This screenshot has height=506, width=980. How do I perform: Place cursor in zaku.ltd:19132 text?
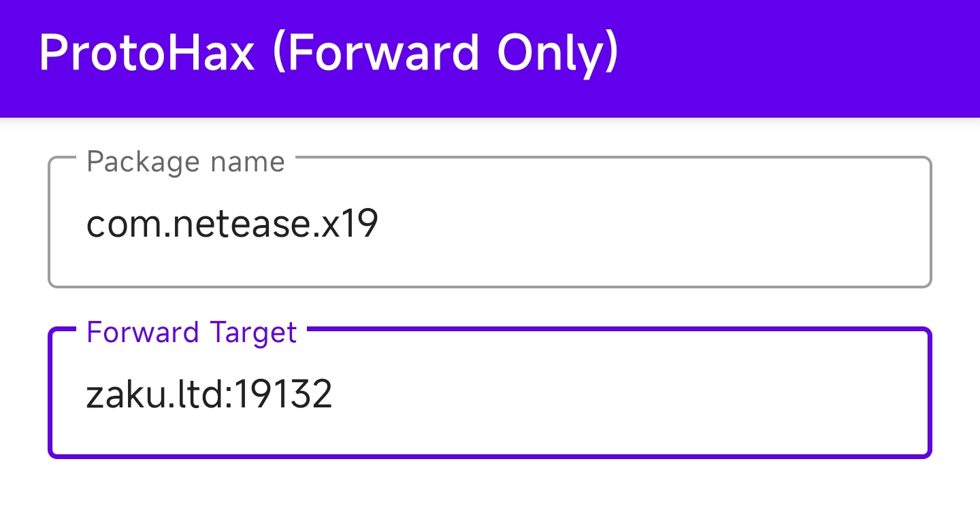tap(209, 394)
